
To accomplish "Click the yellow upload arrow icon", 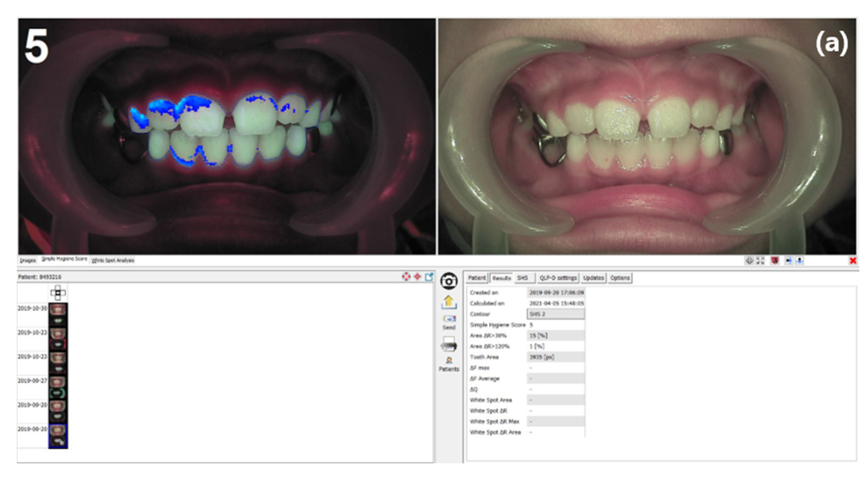I will pyautogui.click(x=449, y=302).
